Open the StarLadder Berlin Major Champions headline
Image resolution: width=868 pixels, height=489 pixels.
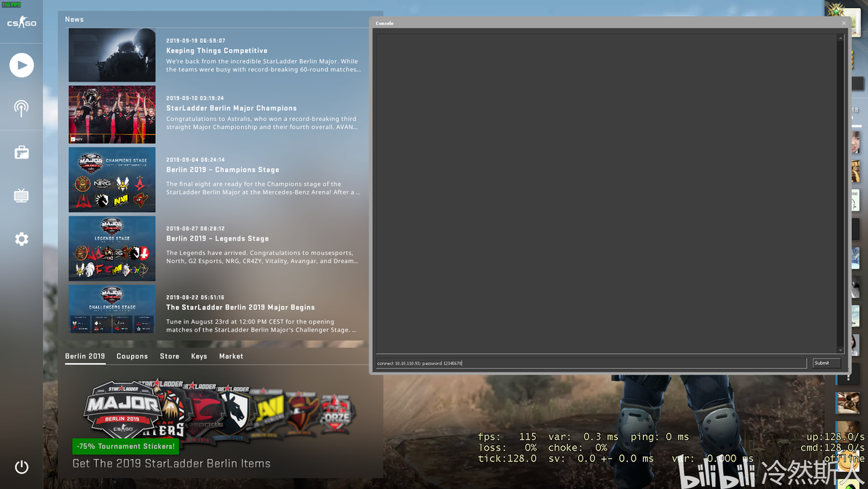232,108
